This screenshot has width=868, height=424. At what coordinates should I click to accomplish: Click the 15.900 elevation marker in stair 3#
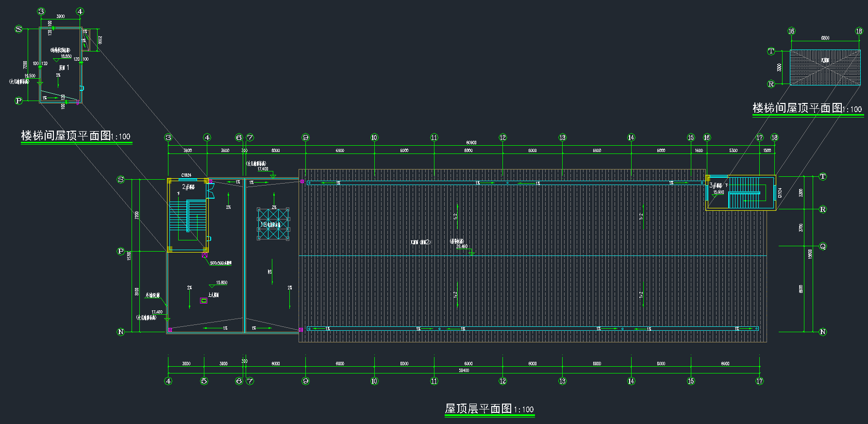tap(718, 193)
